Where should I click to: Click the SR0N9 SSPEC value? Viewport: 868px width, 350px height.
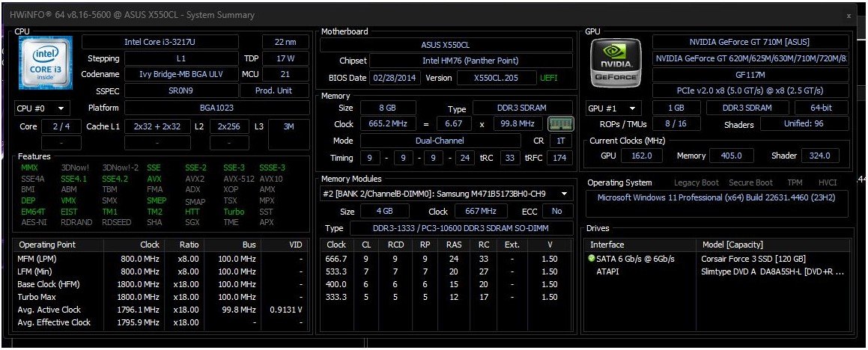pyautogui.click(x=181, y=90)
